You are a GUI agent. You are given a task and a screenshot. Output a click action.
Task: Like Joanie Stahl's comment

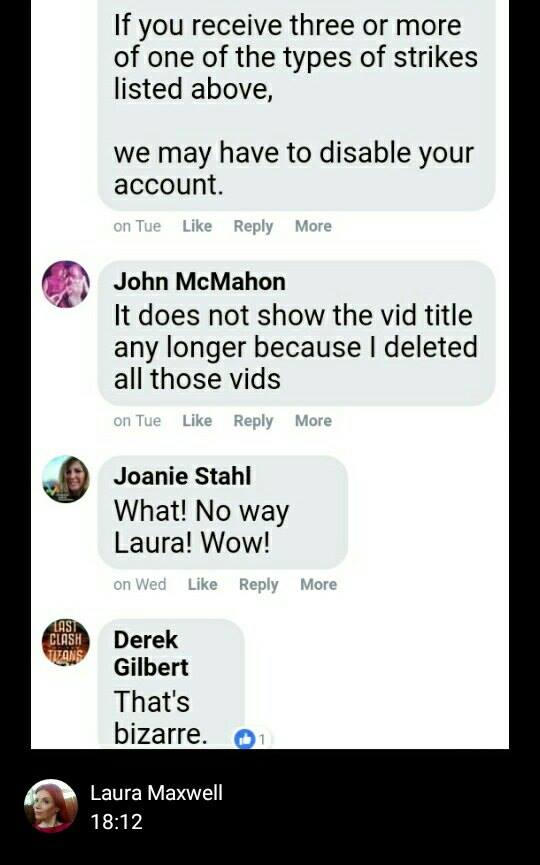click(202, 584)
